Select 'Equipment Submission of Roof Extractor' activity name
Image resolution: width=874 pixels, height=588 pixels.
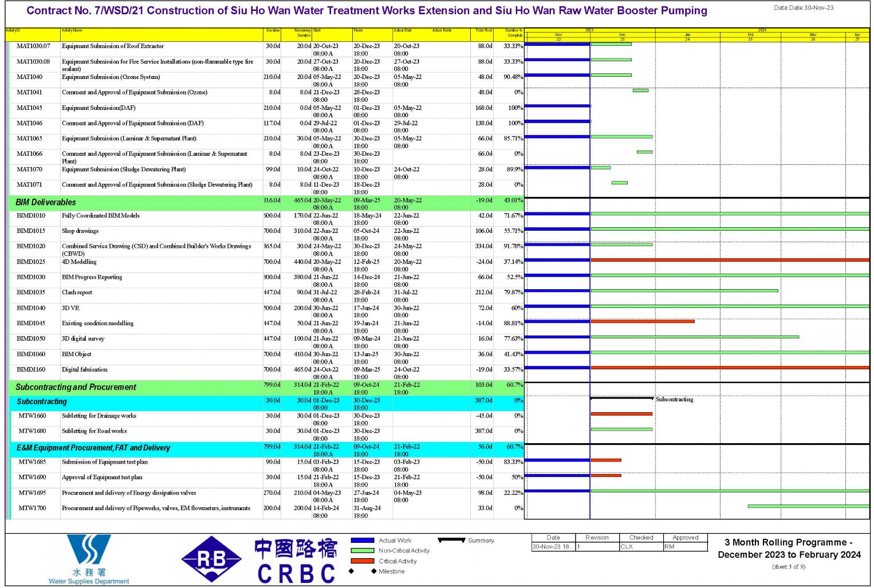(113, 46)
